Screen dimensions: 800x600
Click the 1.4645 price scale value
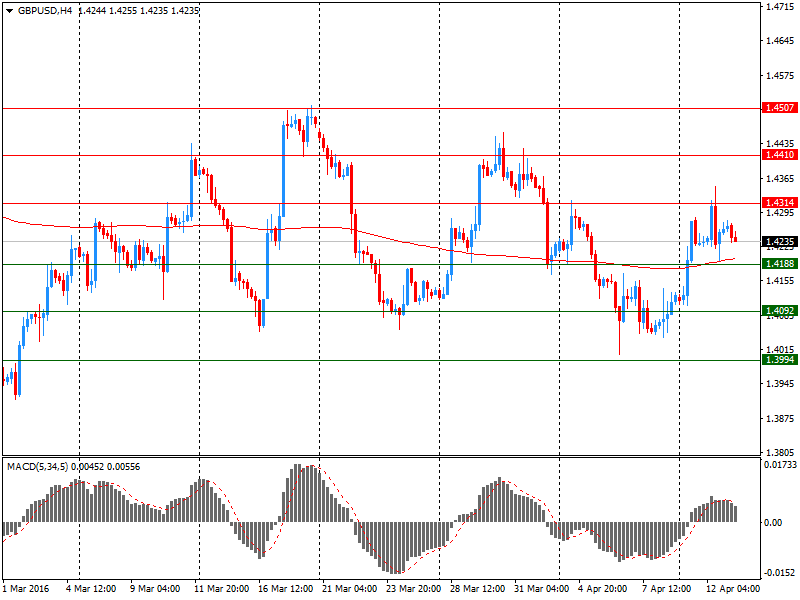coord(780,41)
